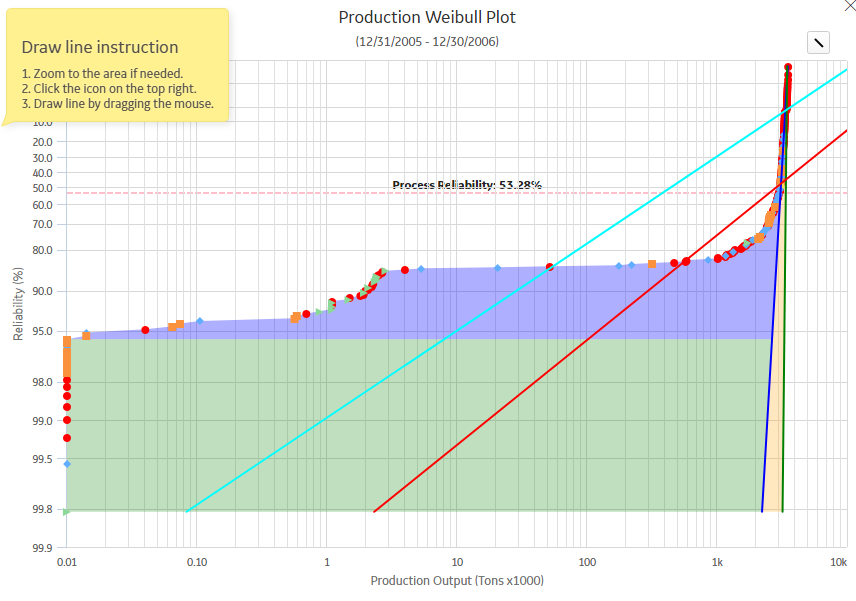Screen dimensions: 856x601
Task: Click the 98.0 reliability axis label
Action: pyautogui.click(x=43, y=382)
